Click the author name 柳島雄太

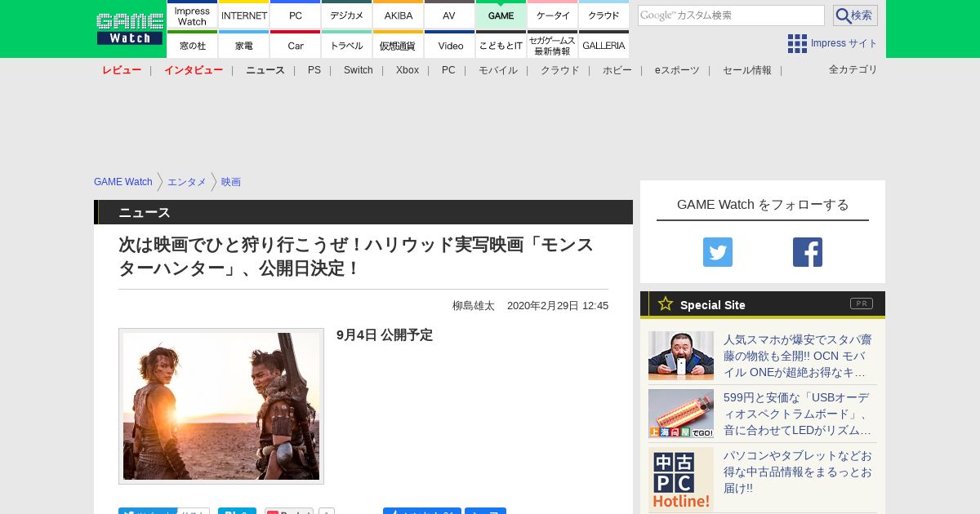click(x=474, y=306)
